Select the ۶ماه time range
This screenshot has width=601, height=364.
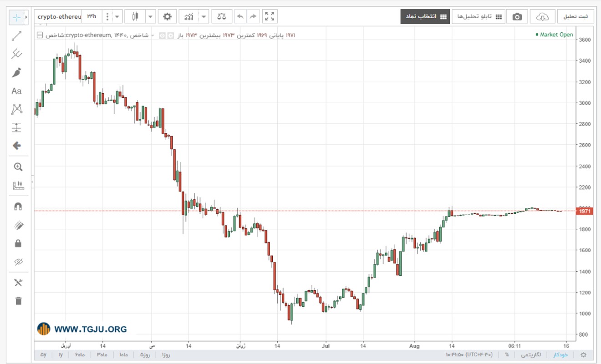pos(80,354)
